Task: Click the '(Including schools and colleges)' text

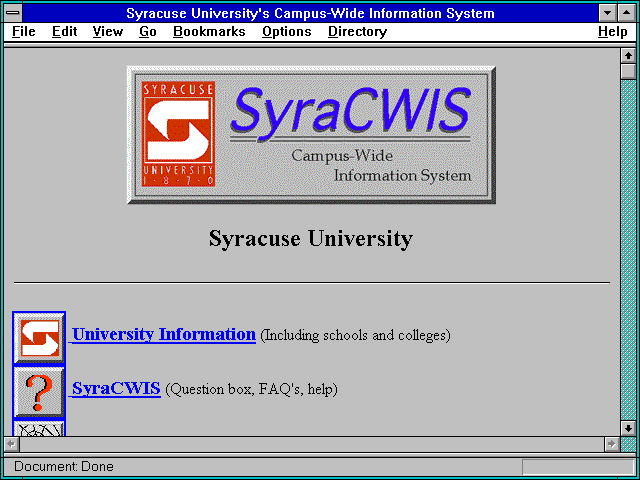Action: [356, 336]
